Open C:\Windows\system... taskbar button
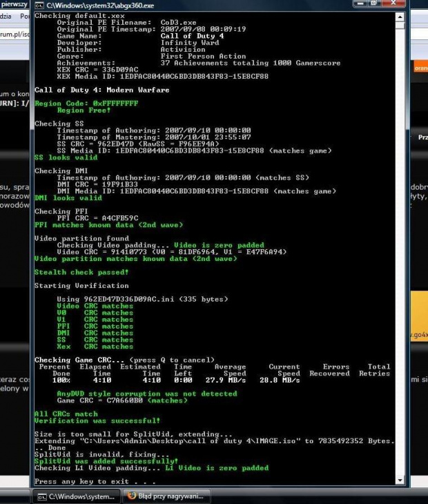The height and width of the screenshot is (504, 428). tap(77, 496)
